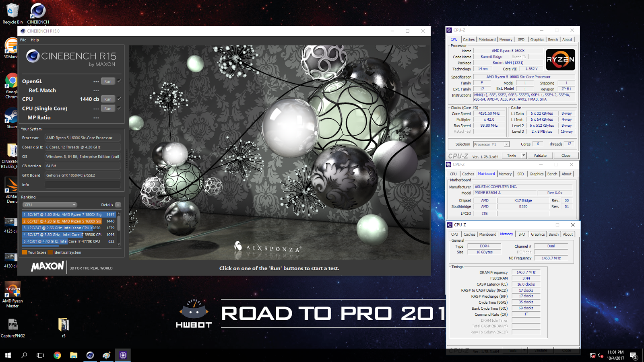Open the volume control in the system tray
The height and width of the screenshot is (362, 644).
(x=601, y=355)
